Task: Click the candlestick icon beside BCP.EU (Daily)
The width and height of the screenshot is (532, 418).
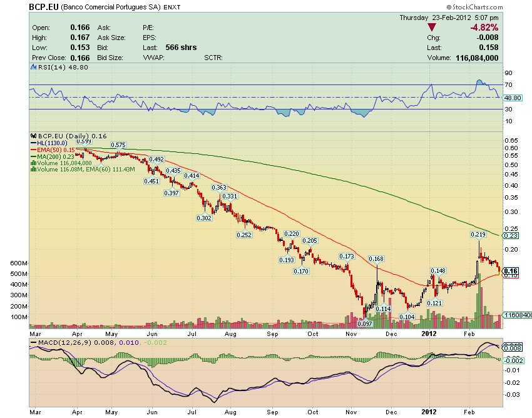Action: coord(33,136)
